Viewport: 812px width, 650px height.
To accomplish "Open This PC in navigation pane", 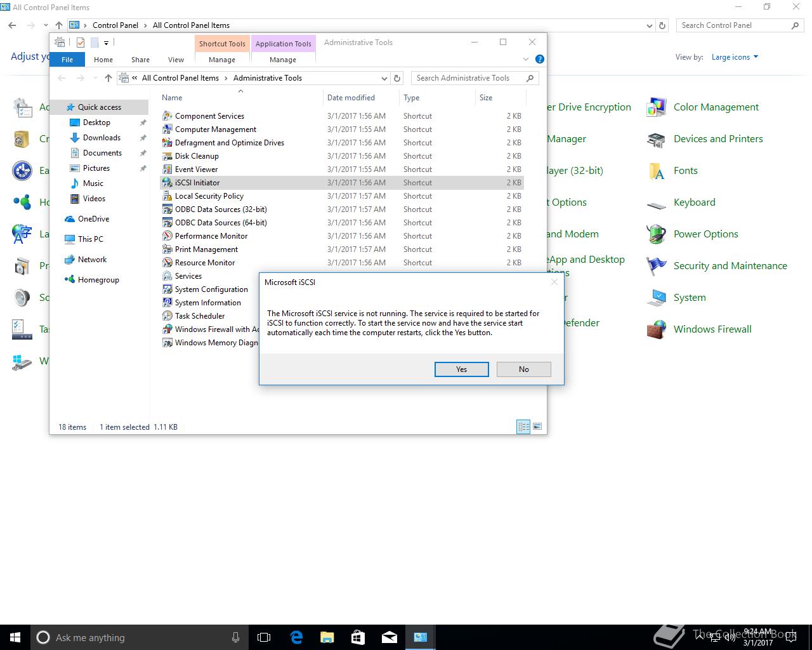I will (90, 239).
